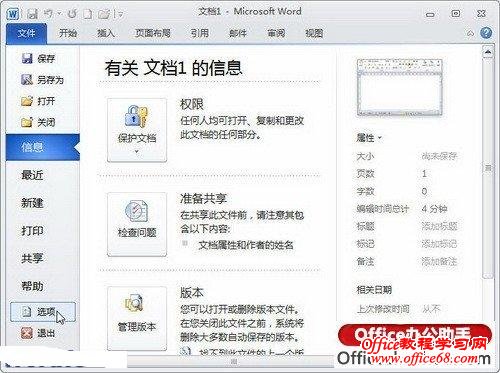Click the 上次修改时间 label
This screenshot has height=373, width=500.
tap(383, 309)
